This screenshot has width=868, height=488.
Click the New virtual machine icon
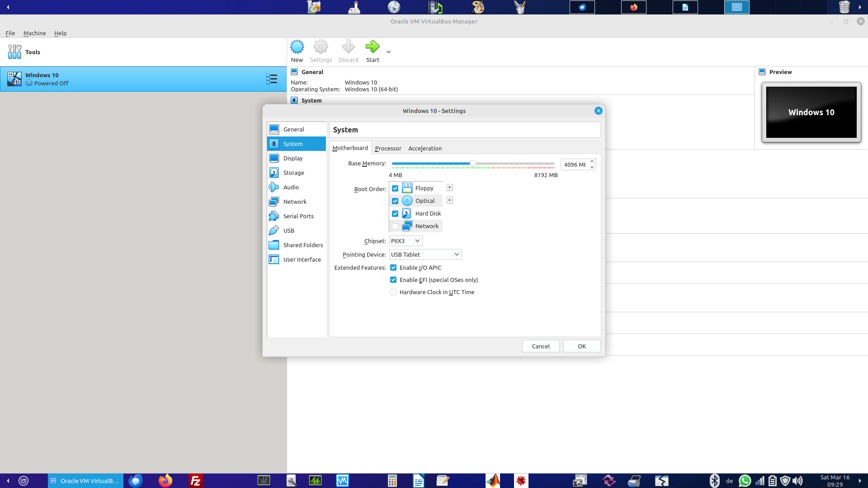click(297, 47)
